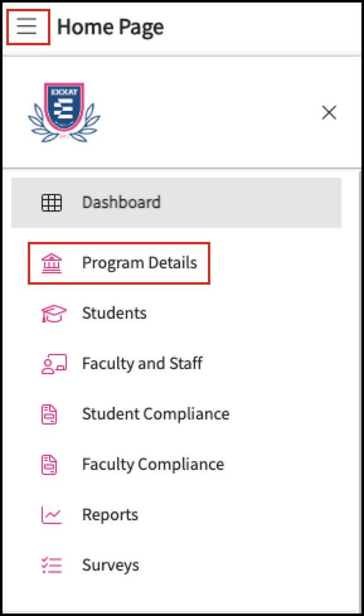This screenshot has height=616, width=364.
Task: Click the Faculty Compliance document icon
Action: coord(49,464)
